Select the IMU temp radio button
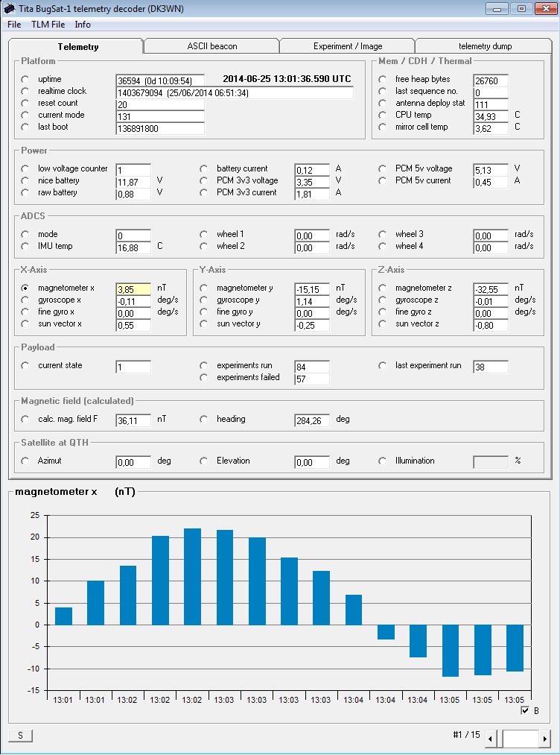 [25, 247]
